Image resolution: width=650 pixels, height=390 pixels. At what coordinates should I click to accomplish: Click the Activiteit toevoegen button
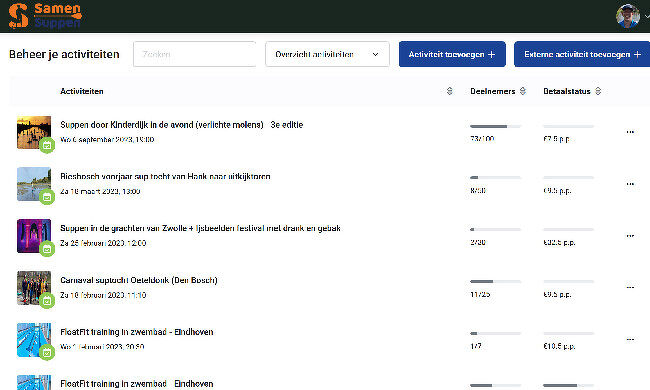pyautogui.click(x=452, y=54)
